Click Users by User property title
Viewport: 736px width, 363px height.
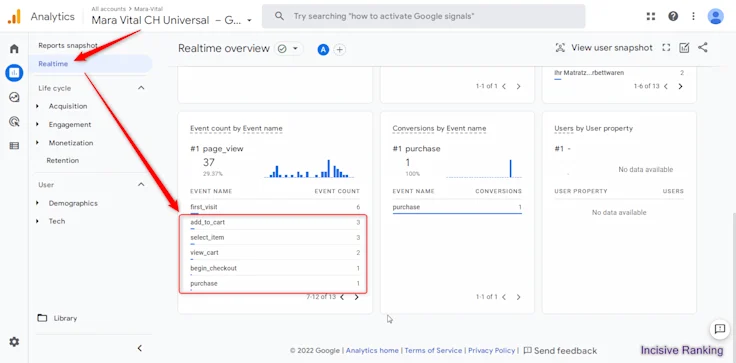(x=593, y=129)
